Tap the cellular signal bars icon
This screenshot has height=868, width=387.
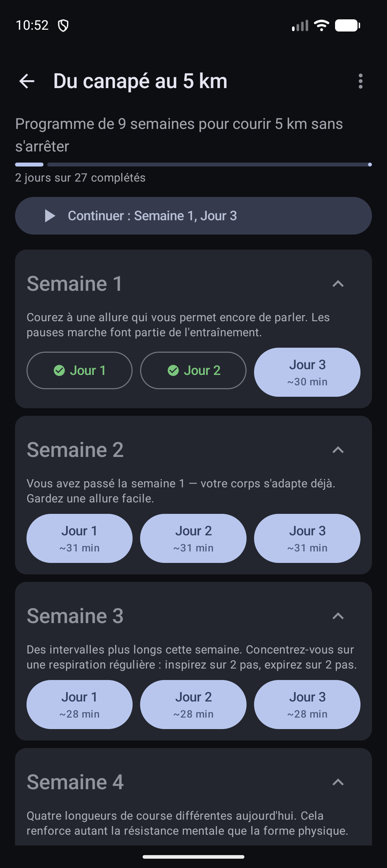[300, 25]
